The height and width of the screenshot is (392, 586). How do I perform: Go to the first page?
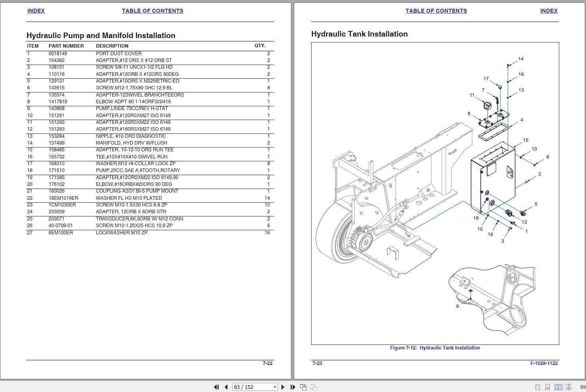(x=216, y=387)
